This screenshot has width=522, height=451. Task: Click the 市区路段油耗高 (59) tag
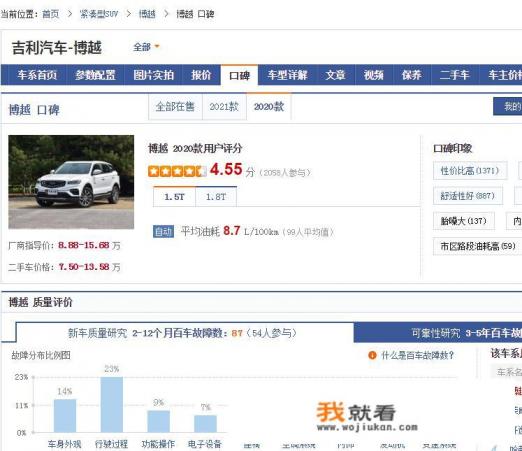tap(478, 246)
